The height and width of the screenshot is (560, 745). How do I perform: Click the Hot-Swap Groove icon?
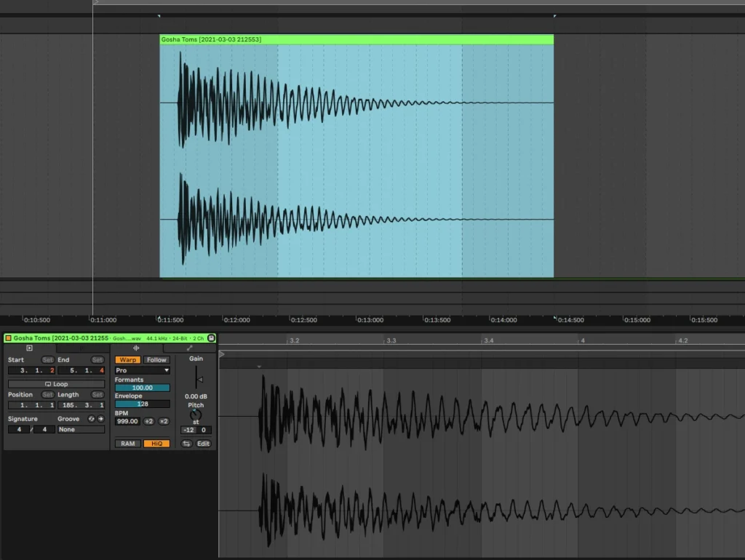(91, 419)
